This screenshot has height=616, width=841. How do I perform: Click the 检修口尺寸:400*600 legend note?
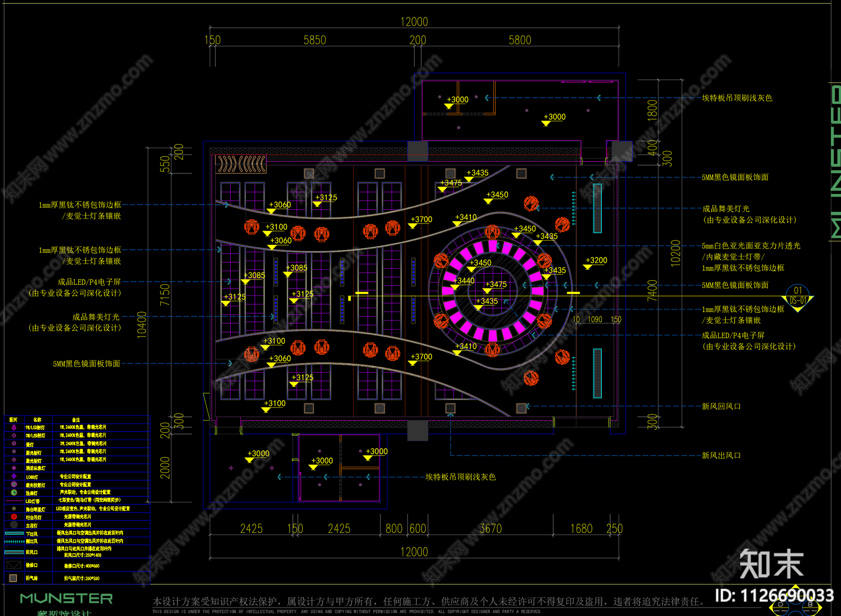[x=81, y=566]
